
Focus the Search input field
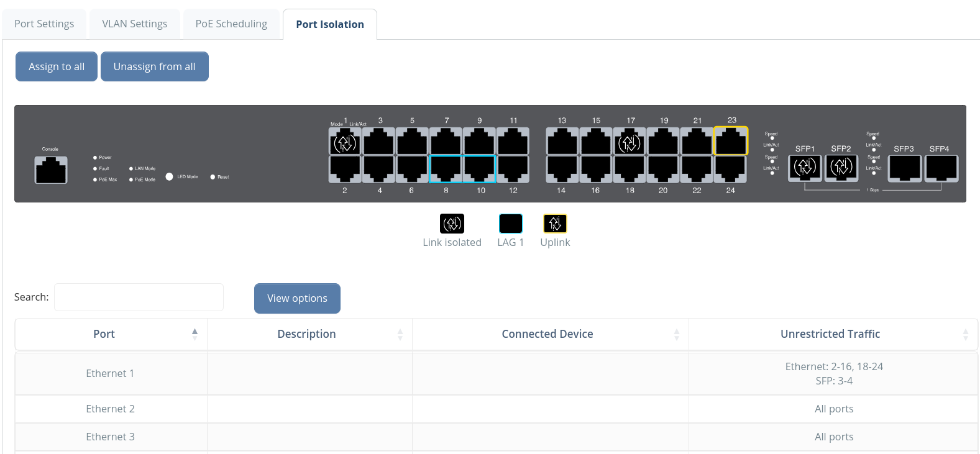[x=139, y=297]
